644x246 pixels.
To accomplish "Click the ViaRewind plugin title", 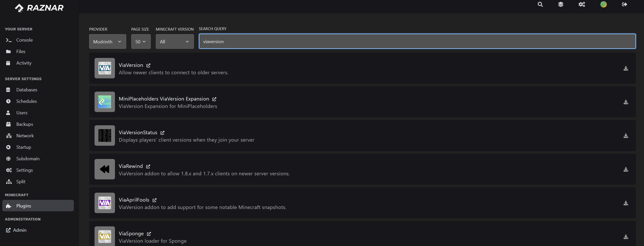I will click(x=131, y=166).
